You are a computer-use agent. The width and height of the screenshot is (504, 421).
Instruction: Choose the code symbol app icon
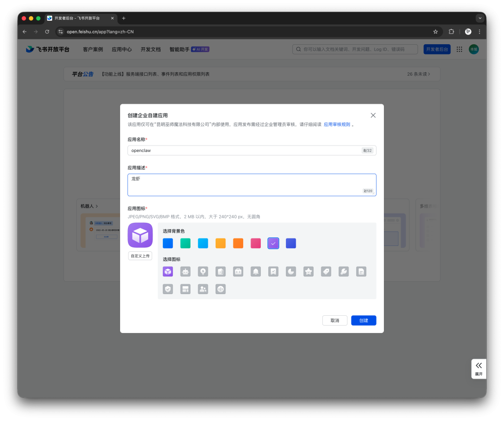point(220,289)
